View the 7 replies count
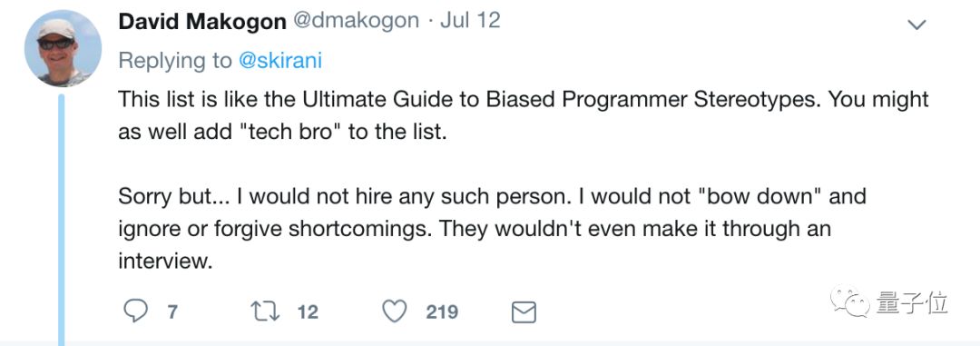980x346 pixels. (171, 311)
